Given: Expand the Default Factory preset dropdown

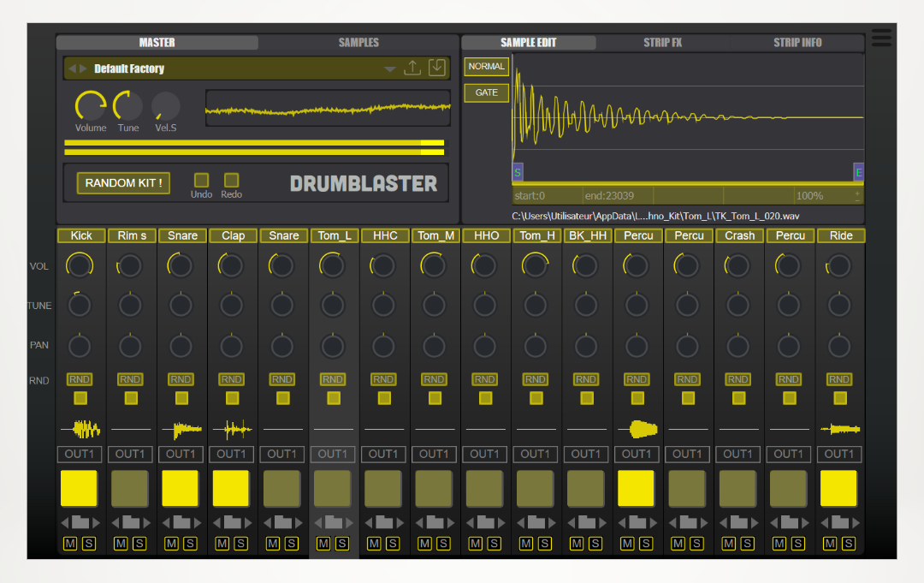Looking at the screenshot, I should pos(390,68).
